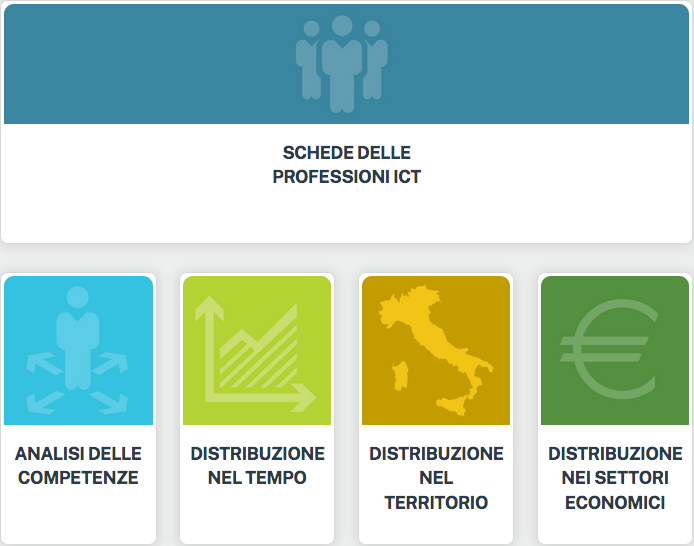Click the growth chart icon
The height and width of the screenshot is (546, 694).
coord(255,354)
